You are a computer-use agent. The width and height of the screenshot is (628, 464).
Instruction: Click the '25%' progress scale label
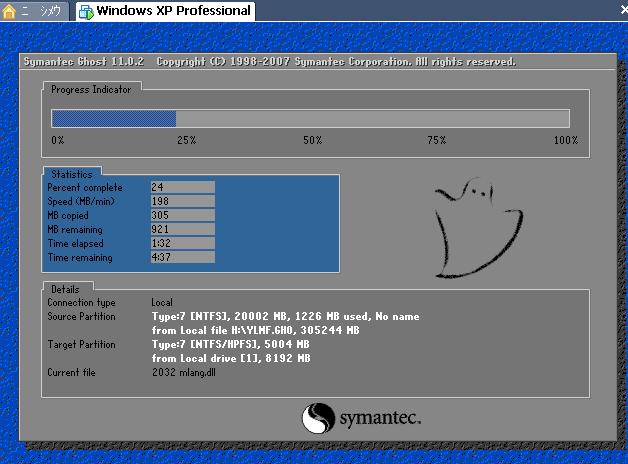click(x=187, y=141)
